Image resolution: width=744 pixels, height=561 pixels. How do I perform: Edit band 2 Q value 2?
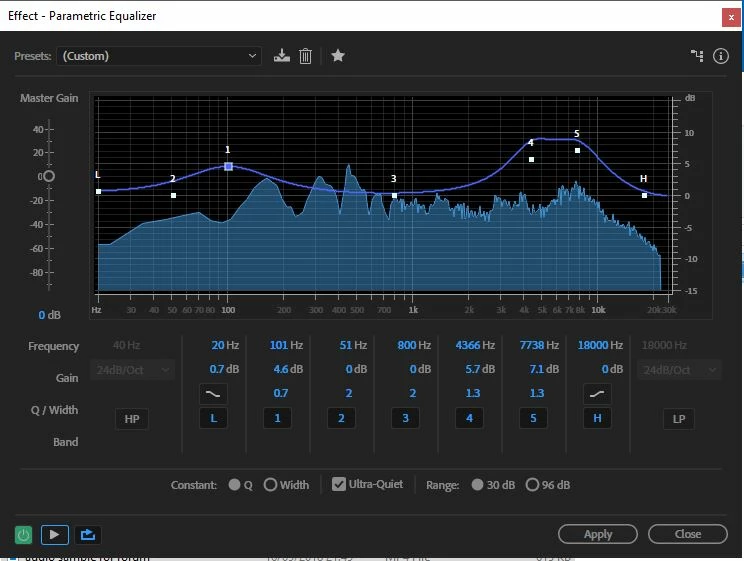[349, 393]
